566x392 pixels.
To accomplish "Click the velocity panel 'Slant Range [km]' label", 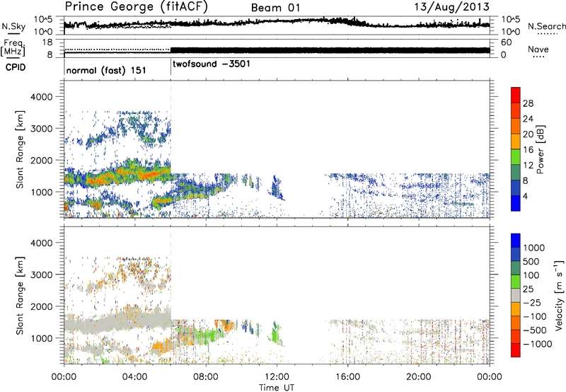I will pyautogui.click(x=20, y=295).
